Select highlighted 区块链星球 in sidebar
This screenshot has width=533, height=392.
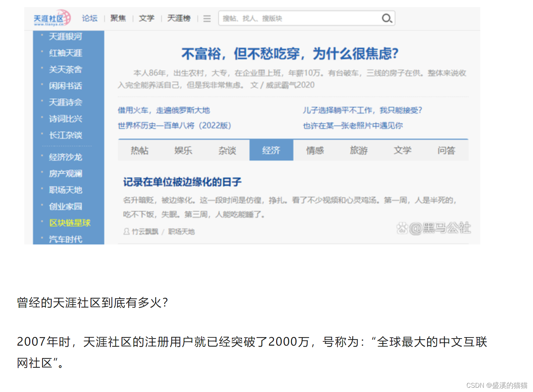(x=70, y=223)
